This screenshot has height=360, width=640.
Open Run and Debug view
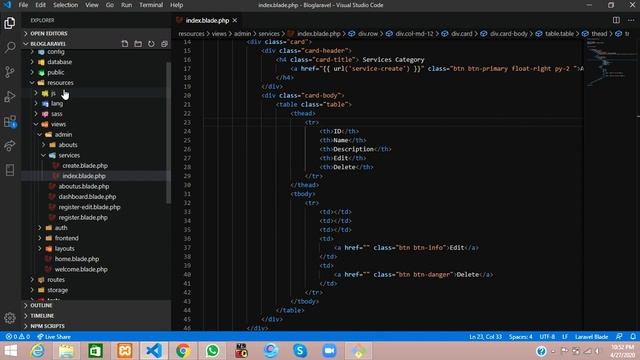click(x=10, y=97)
